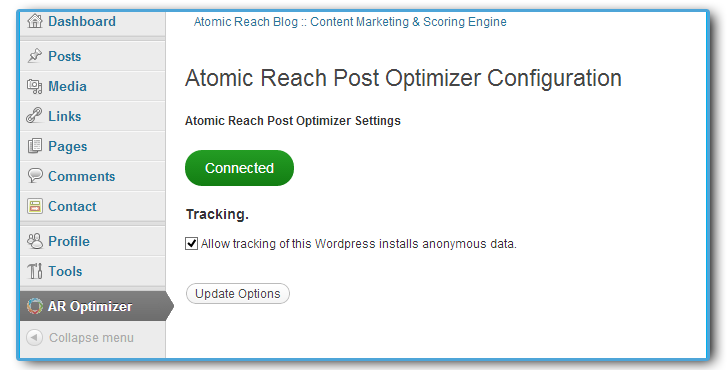Open the Atomic Reach Blog header link
727x370 pixels.
click(350, 22)
